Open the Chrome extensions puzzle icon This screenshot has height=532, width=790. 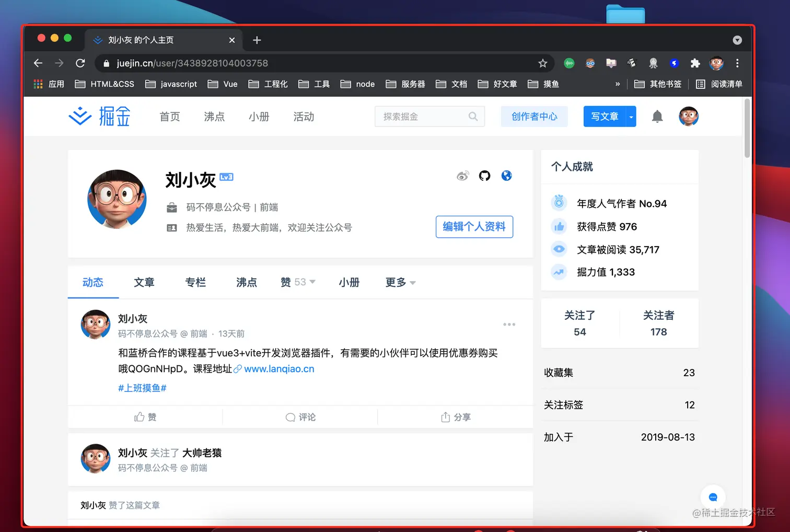click(695, 63)
